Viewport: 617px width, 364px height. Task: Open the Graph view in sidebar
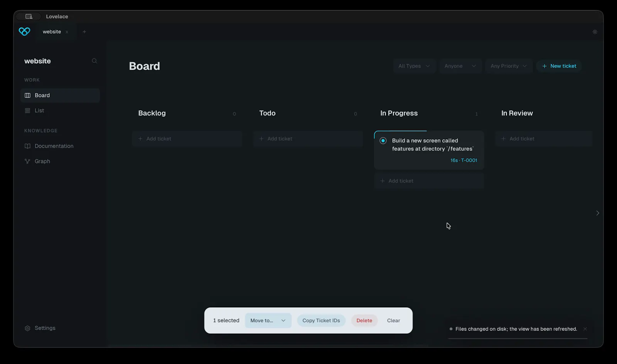[60, 161]
